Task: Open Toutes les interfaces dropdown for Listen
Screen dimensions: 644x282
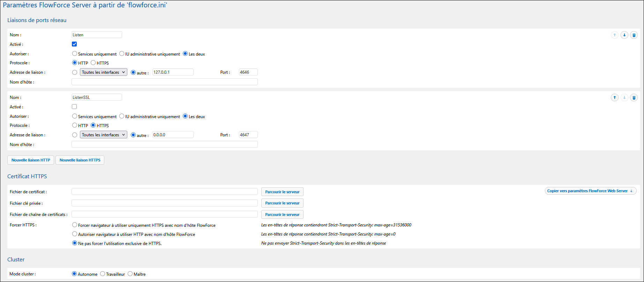Action: coord(103,72)
